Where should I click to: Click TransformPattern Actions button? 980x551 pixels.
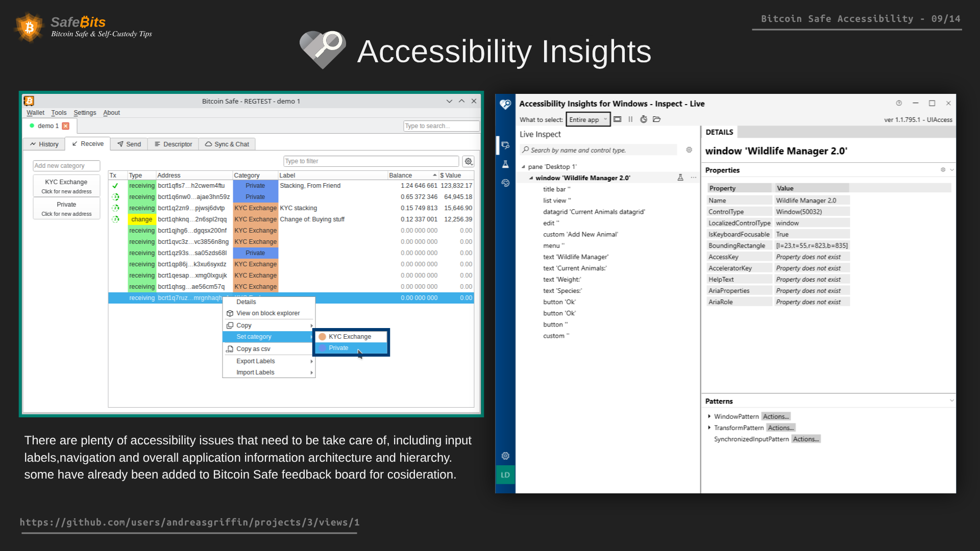point(781,428)
